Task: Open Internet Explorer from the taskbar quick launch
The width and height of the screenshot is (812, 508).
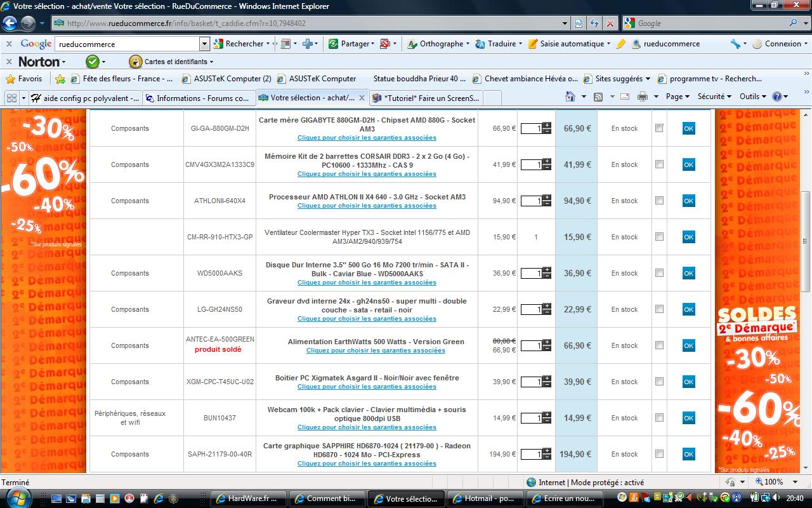Action: click(158, 498)
